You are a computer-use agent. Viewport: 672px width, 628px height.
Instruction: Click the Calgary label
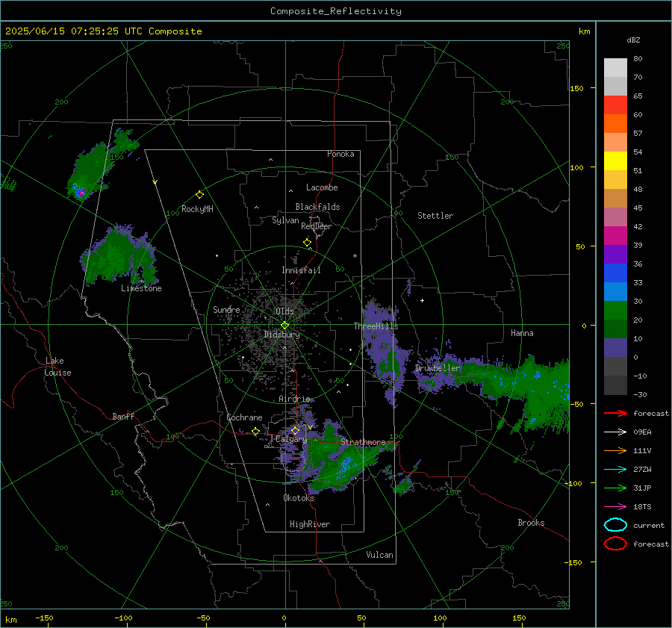291,439
